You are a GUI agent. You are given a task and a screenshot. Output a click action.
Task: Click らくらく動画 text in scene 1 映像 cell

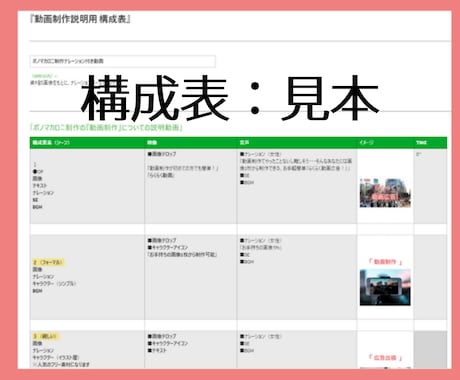(161, 175)
